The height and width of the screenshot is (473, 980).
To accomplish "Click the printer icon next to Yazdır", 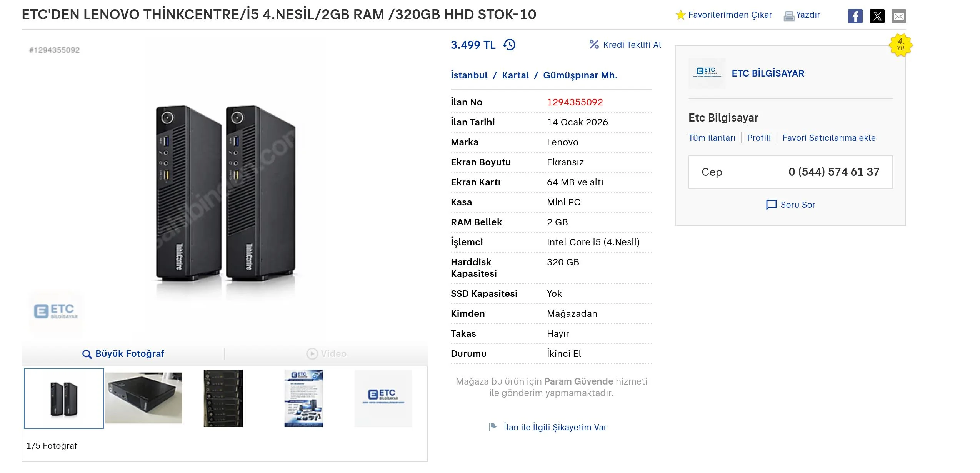I will [789, 16].
